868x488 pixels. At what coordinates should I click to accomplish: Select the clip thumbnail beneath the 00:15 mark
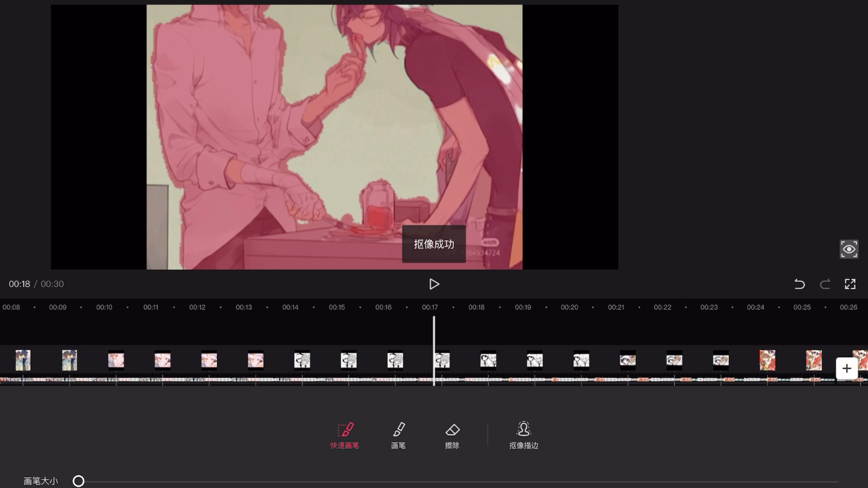tap(348, 360)
